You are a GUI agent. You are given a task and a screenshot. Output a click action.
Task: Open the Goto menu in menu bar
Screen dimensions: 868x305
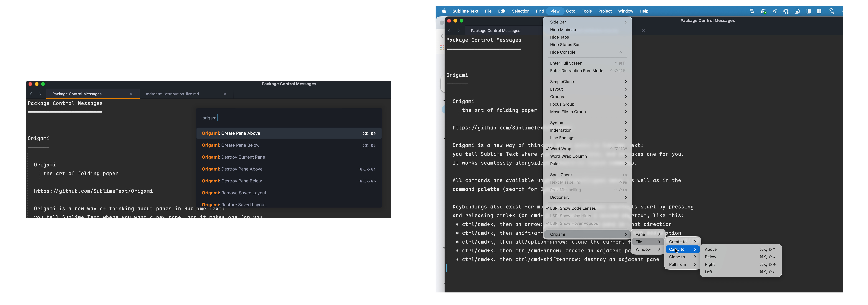pyautogui.click(x=571, y=11)
